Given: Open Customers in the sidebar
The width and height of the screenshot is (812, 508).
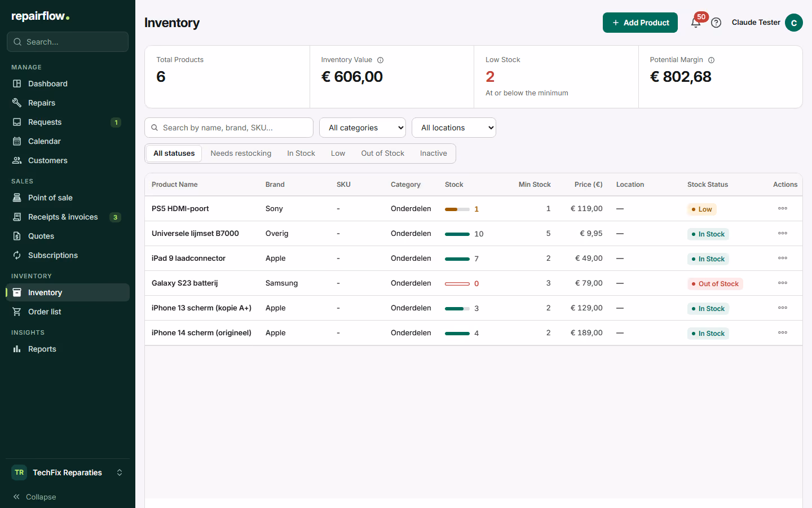Looking at the screenshot, I should tap(68, 160).
